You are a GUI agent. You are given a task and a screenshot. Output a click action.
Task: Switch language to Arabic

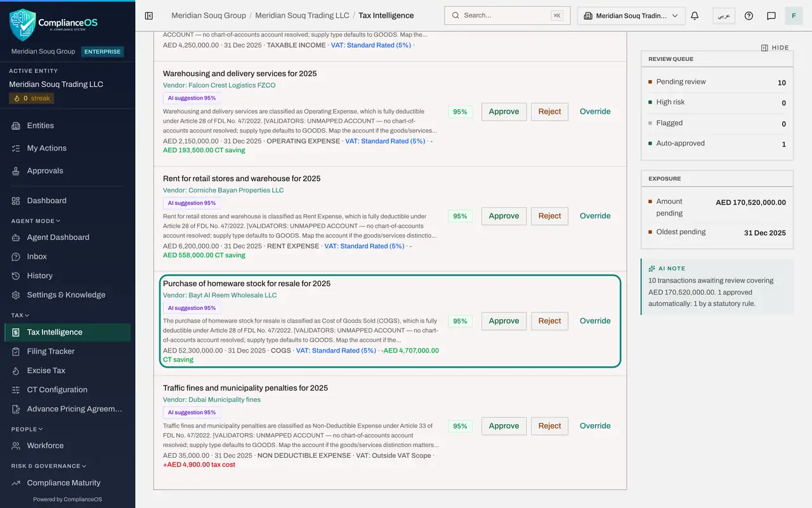coord(724,16)
